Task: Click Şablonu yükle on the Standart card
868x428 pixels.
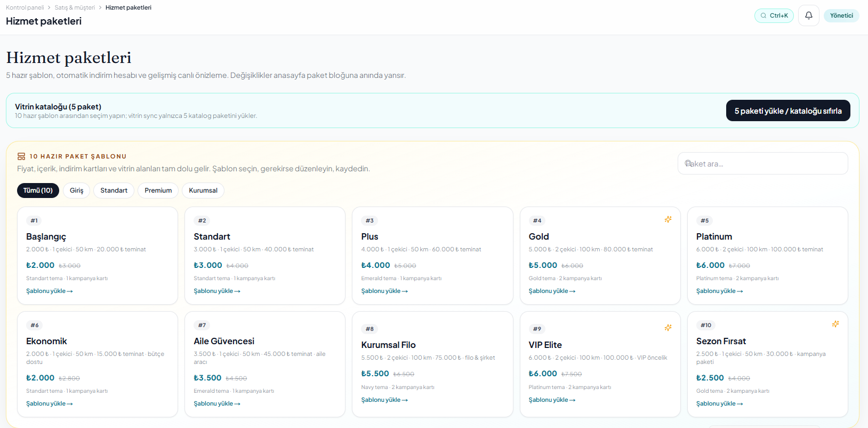Action: point(217,291)
